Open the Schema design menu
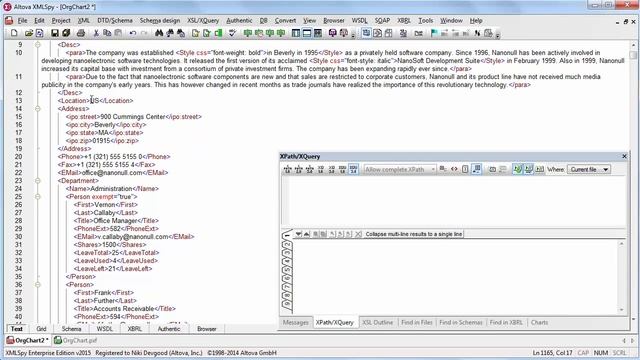This screenshot has width=640, height=360. tap(160, 20)
